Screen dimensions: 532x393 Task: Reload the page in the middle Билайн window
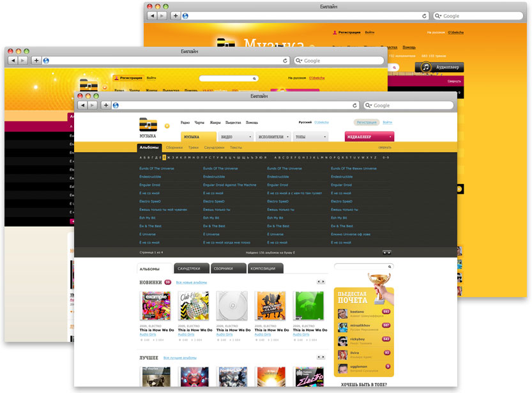click(285, 61)
